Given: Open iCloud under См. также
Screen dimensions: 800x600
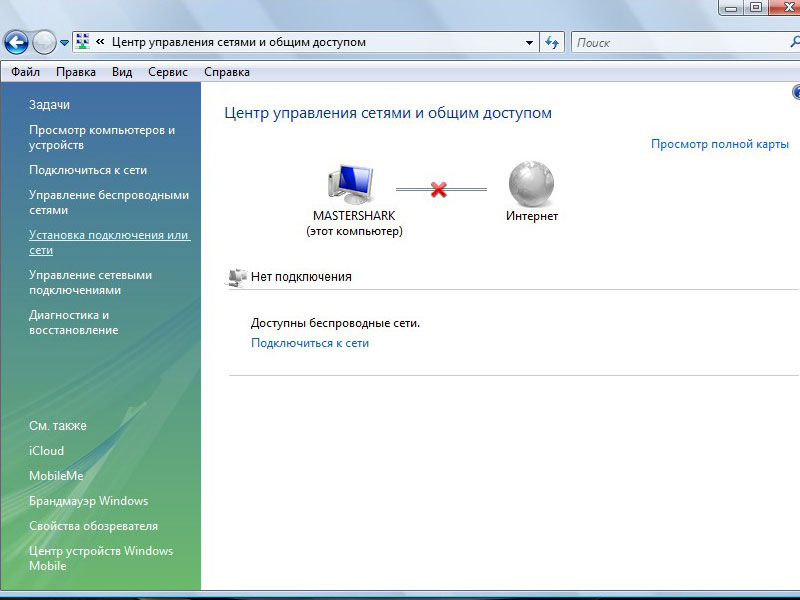Looking at the screenshot, I should pos(46,451).
